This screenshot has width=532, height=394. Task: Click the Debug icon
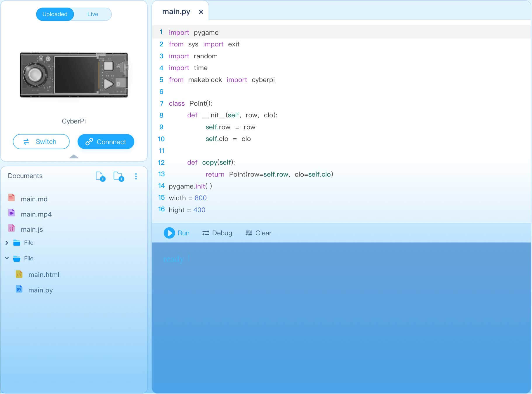[x=206, y=233]
